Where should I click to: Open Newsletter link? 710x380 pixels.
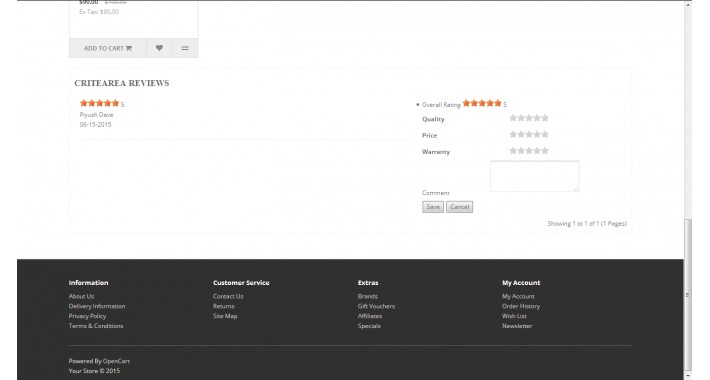pos(517,326)
